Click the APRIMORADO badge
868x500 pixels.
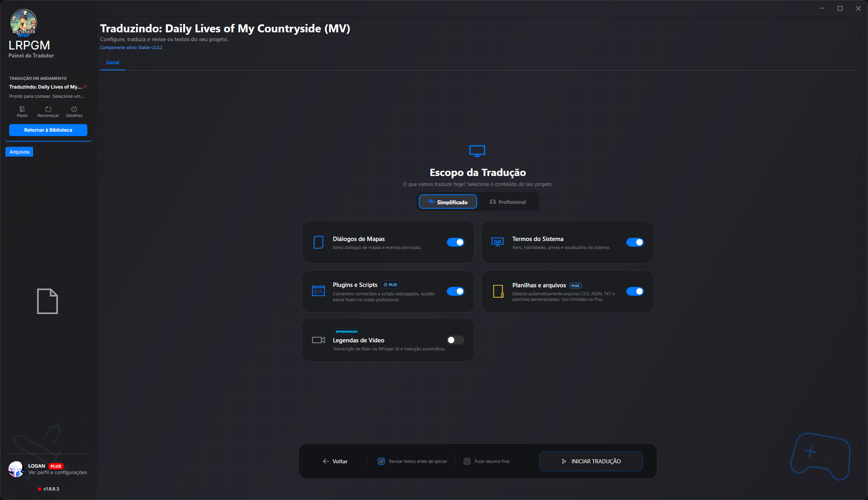point(346,332)
